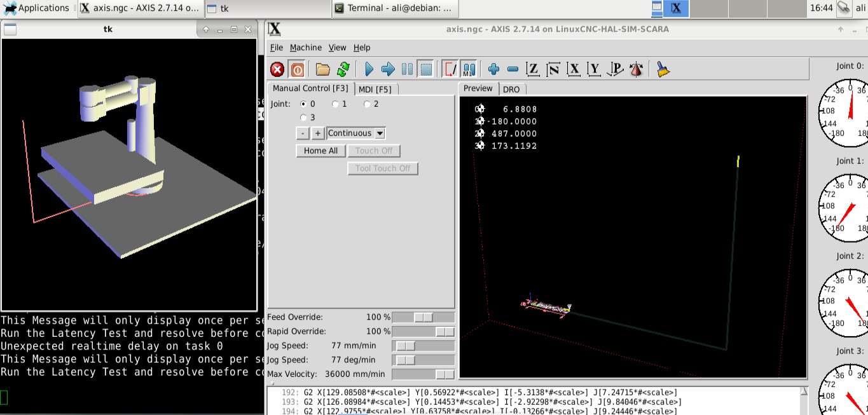Switch to the tk taskbar entry
The image size is (868, 415).
[x=268, y=8]
